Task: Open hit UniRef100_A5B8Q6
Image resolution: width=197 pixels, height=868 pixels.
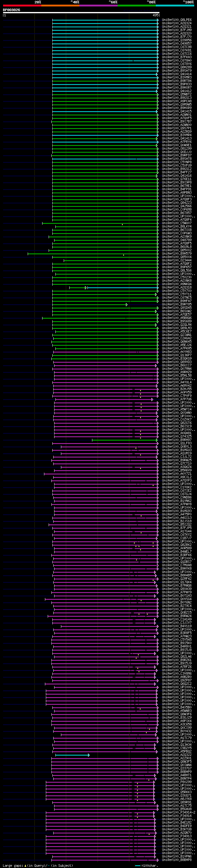Action: pos(177,318)
